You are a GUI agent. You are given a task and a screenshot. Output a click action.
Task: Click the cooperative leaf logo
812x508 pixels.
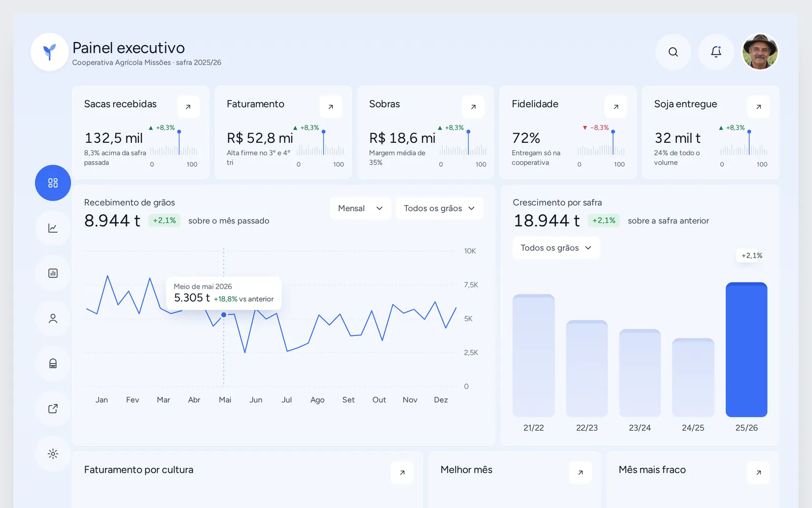49,52
